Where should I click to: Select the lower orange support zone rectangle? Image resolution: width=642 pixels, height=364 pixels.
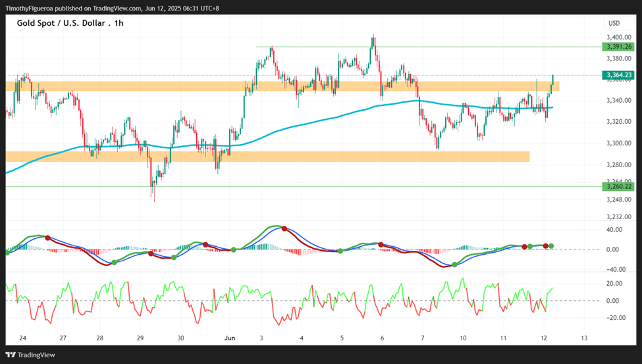(268, 157)
